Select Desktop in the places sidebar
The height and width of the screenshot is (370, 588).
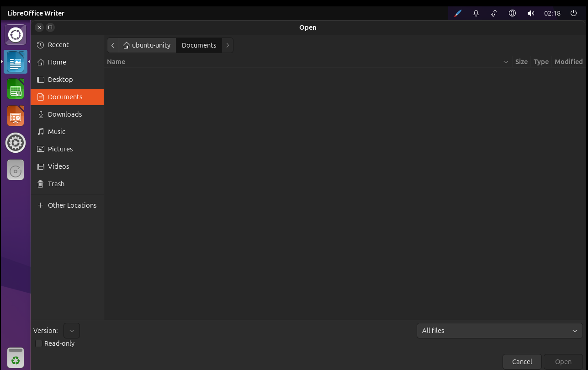point(67,80)
